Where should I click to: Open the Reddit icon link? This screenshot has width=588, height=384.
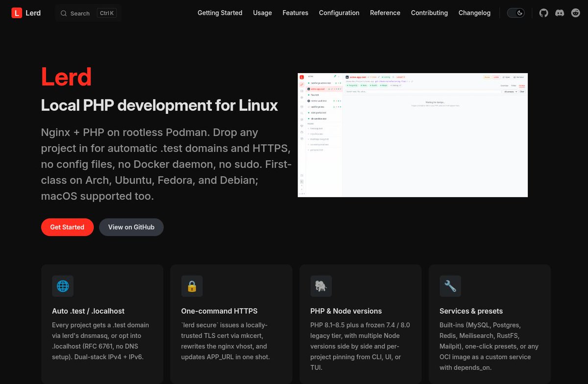(575, 13)
